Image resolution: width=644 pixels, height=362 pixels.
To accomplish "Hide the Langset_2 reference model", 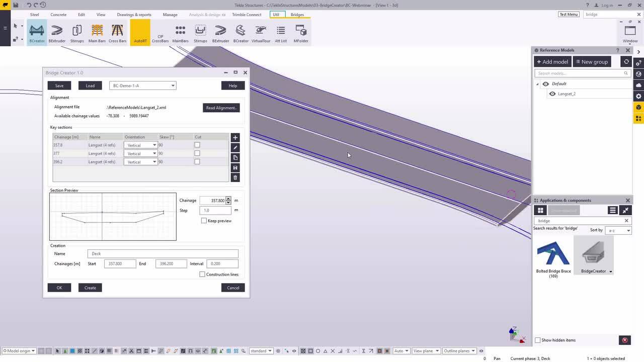I will coord(553,94).
